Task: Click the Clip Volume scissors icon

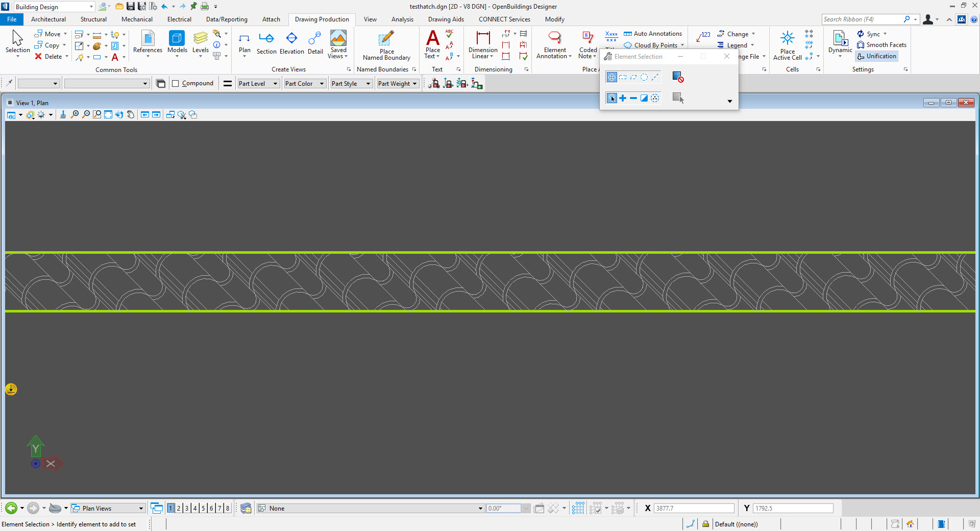Action: (182, 115)
